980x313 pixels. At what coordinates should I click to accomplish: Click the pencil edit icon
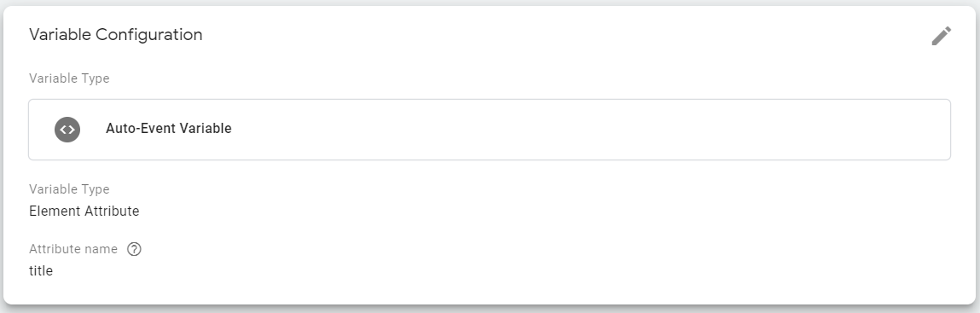click(x=942, y=36)
